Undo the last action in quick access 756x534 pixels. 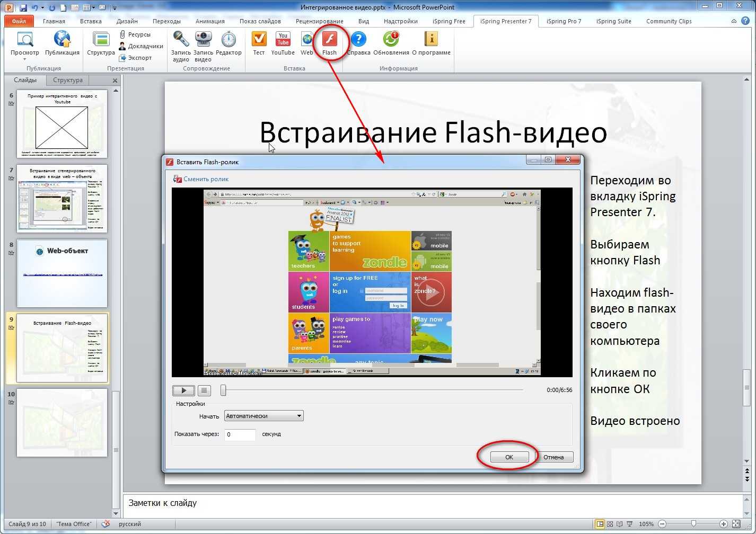pos(35,7)
